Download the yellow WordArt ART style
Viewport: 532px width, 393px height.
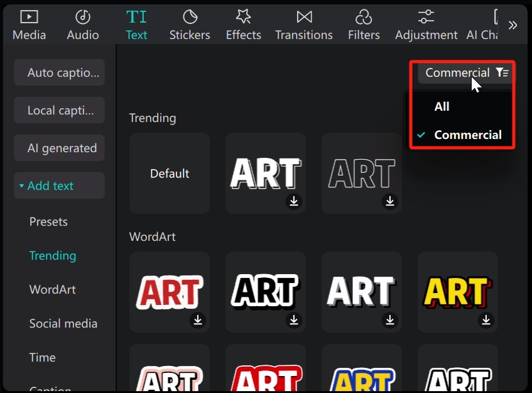pyautogui.click(x=486, y=320)
